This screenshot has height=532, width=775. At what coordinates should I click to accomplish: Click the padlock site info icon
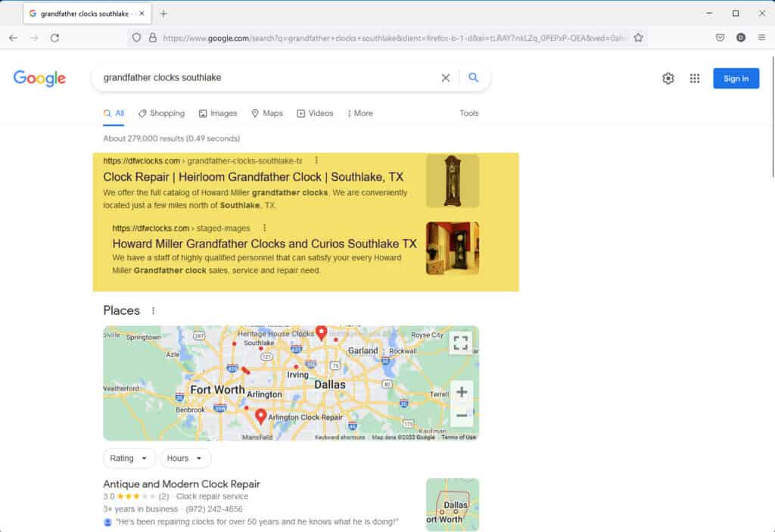coord(153,38)
